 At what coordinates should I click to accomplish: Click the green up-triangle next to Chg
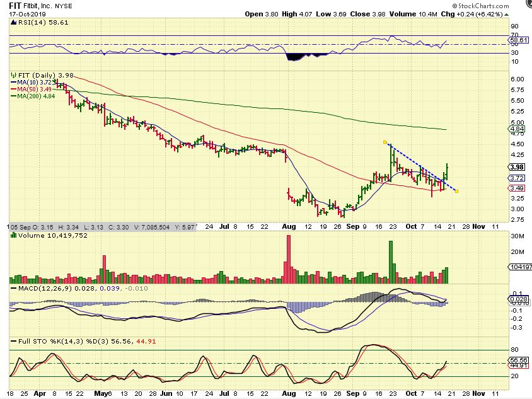click(x=507, y=14)
